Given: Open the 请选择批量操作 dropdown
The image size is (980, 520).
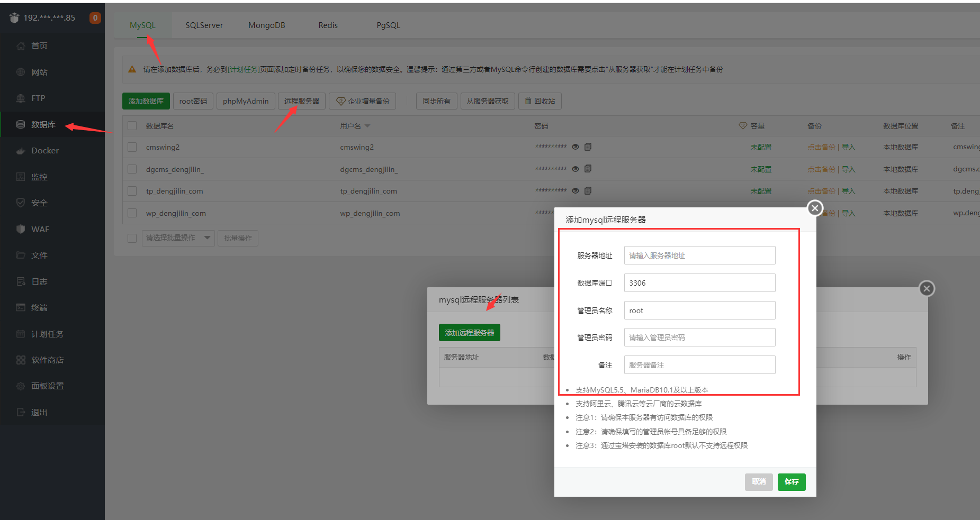Looking at the screenshot, I should pyautogui.click(x=178, y=238).
